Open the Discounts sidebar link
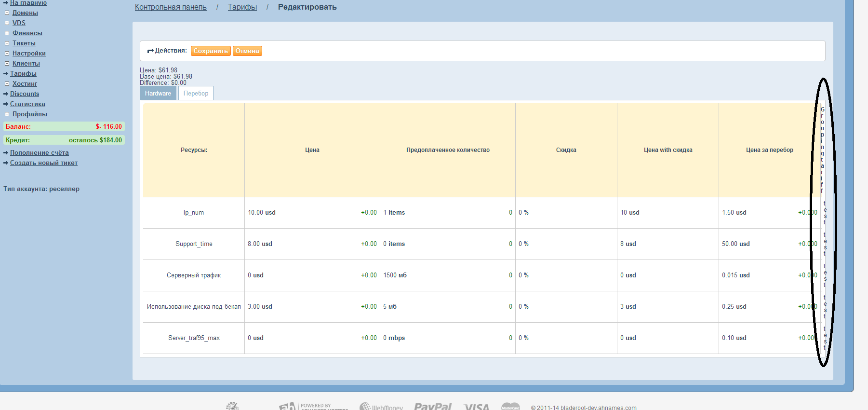This screenshot has height=410, width=868. tap(25, 94)
